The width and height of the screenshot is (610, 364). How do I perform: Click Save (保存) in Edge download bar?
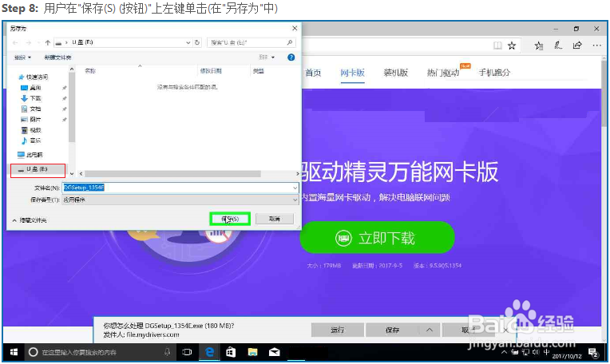pyautogui.click(x=392, y=330)
